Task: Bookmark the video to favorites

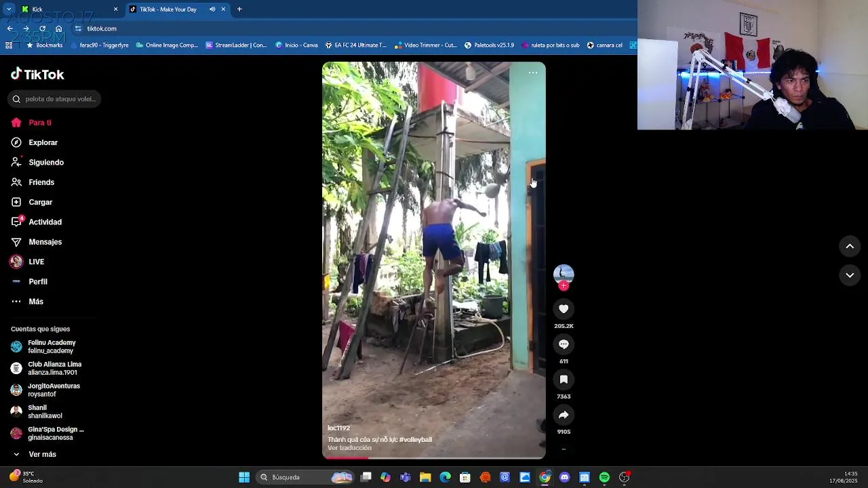Action: click(564, 380)
